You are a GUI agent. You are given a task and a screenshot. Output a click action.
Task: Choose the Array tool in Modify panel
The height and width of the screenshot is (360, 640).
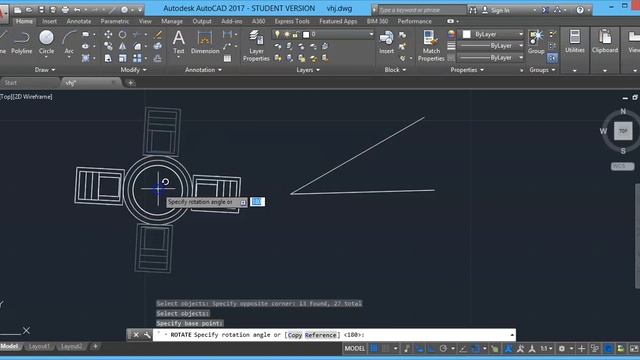tap(137, 58)
